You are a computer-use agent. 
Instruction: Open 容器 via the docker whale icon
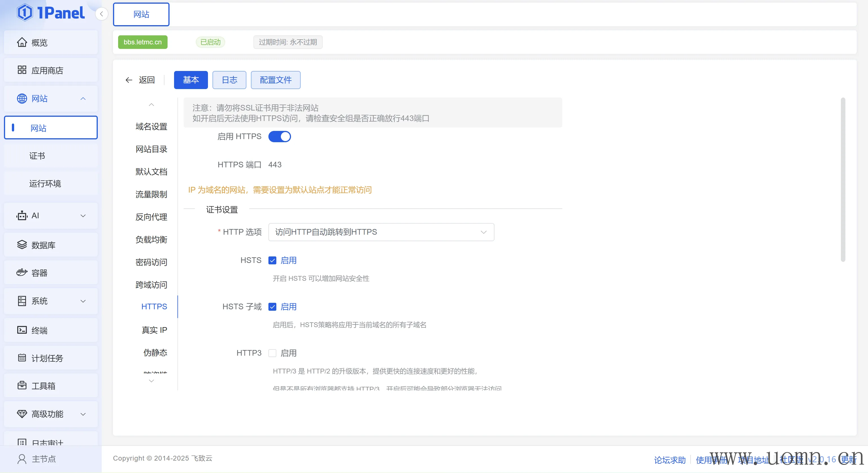click(x=22, y=272)
